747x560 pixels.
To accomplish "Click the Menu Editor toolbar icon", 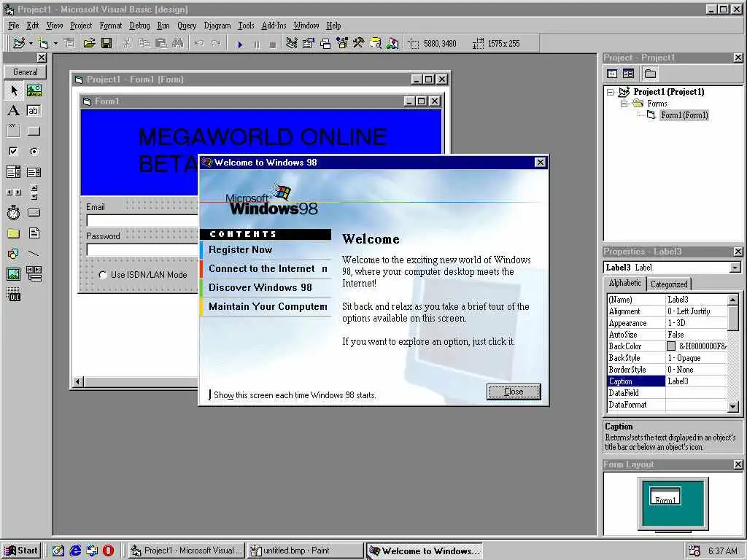I will (69, 43).
